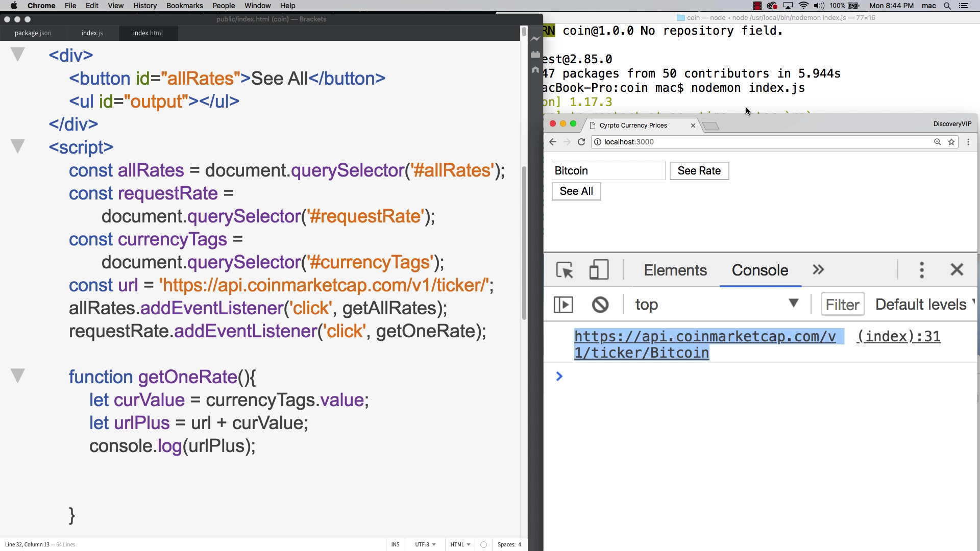Show console sidebar icon
Image resolution: width=980 pixels, height=551 pixels.
[x=563, y=305]
